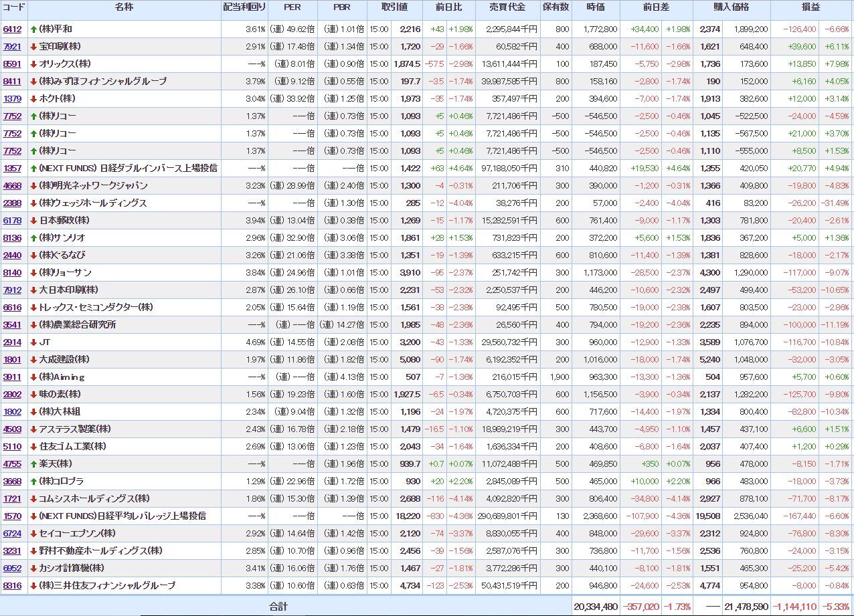The width and height of the screenshot is (854, 616).
Task: Click the 合計 total row label
Action: (x=278, y=607)
